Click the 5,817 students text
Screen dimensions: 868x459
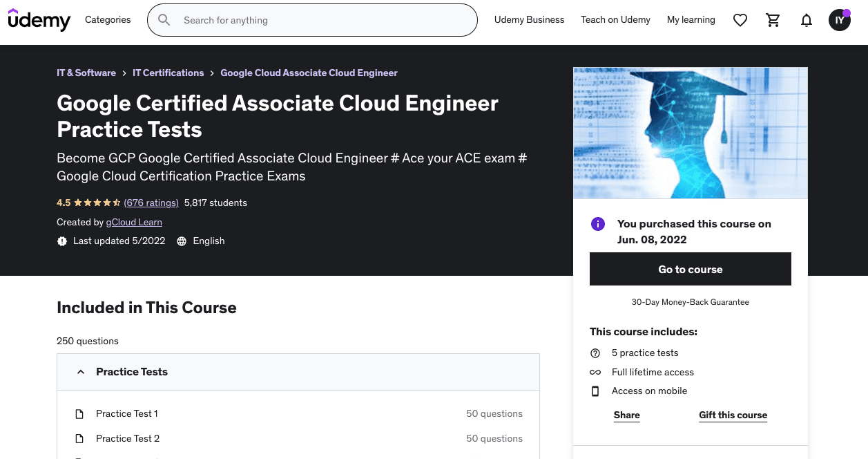(215, 203)
